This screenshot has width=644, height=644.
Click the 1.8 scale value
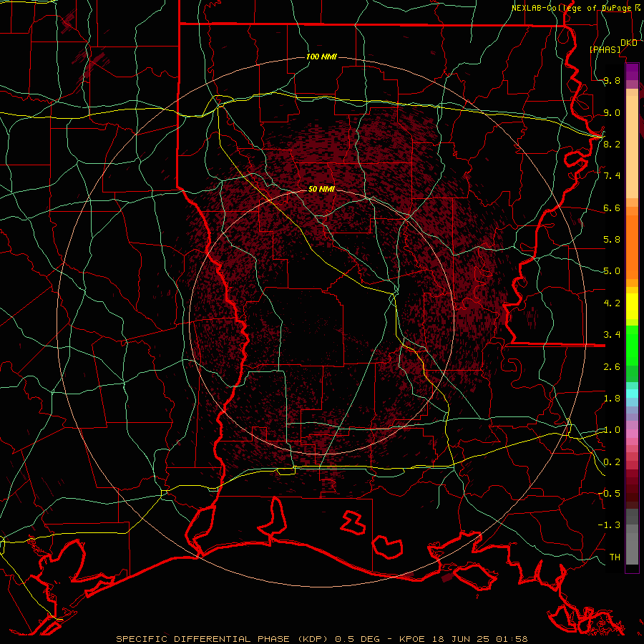click(x=612, y=399)
